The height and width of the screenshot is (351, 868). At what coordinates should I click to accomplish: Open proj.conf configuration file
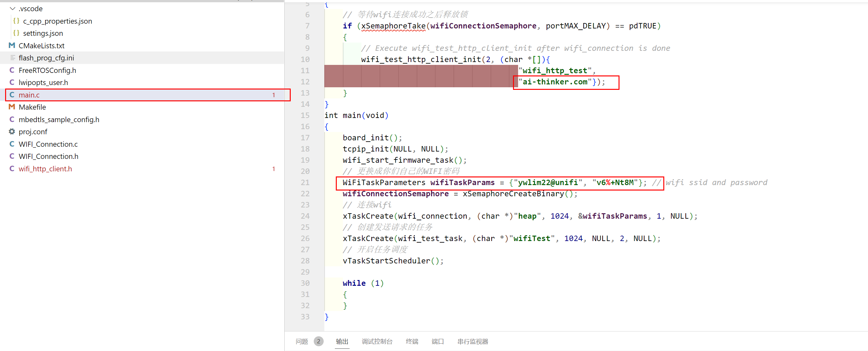coord(33,131)
